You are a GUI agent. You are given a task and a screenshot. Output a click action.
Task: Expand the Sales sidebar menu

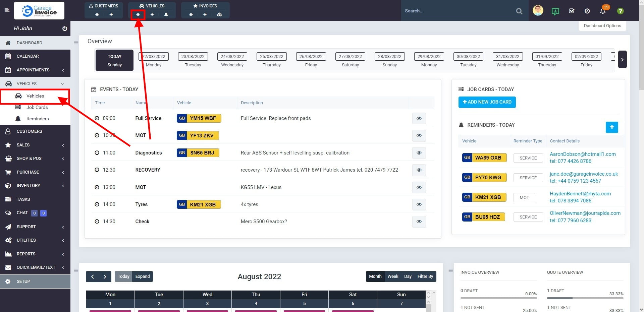(x=35, y=145)
